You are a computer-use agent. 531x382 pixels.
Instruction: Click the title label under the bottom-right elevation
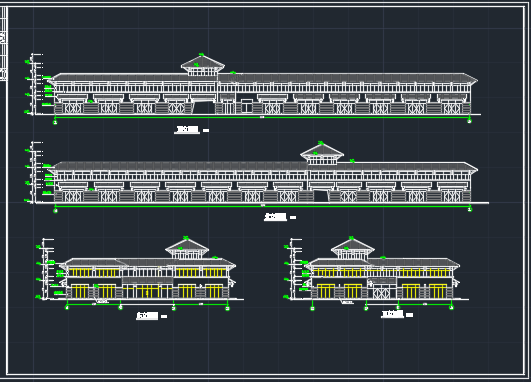[397, 314]
